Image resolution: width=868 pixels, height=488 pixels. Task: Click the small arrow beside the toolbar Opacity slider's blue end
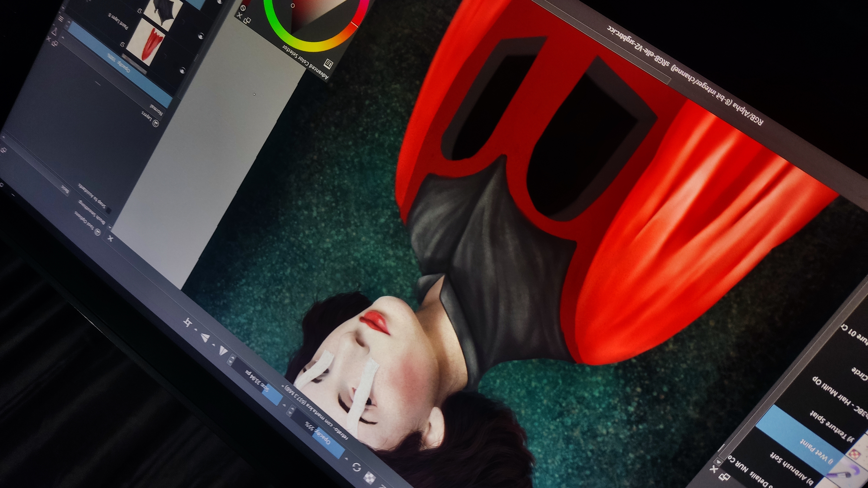346,458
